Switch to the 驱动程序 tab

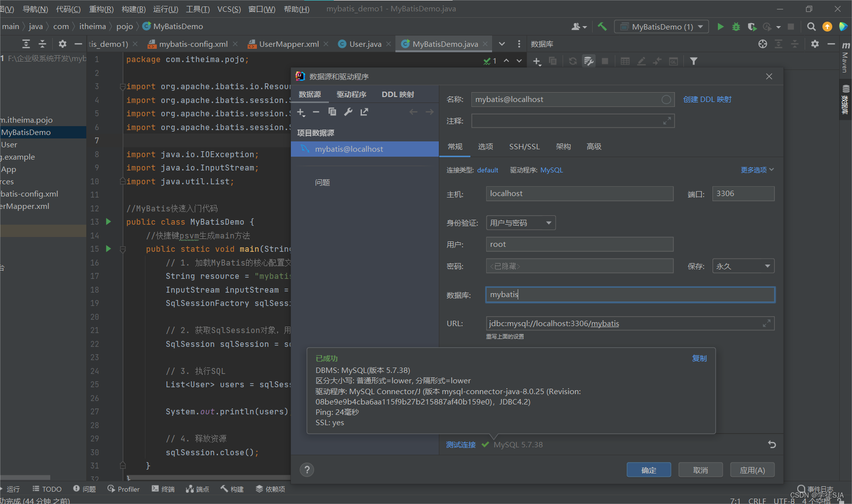pos(352,94)
